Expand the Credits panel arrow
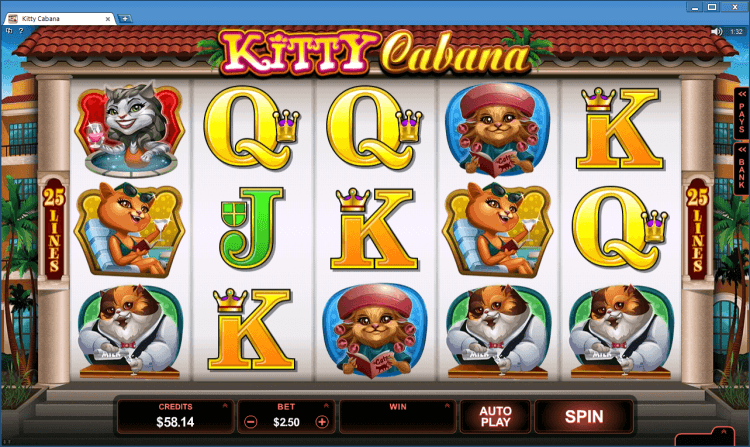This screenshot has height=447, width=750. 225,406
